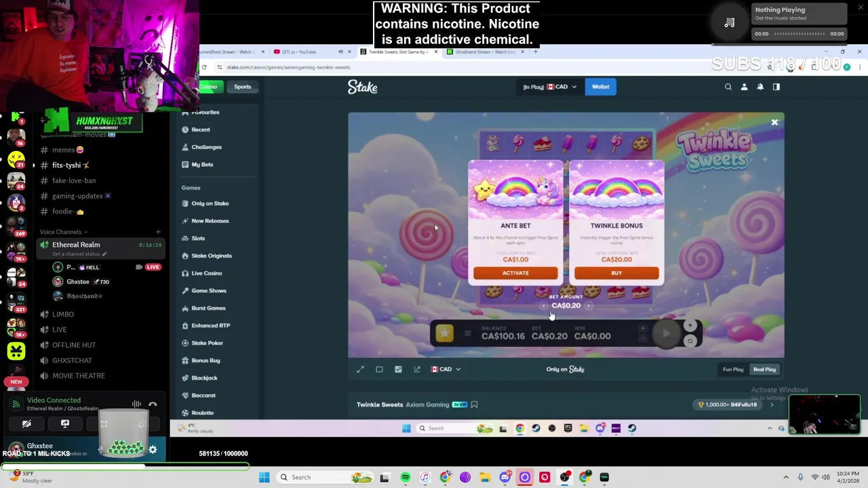
Task: Open live stats chart icon
Action: pos(398,369)
